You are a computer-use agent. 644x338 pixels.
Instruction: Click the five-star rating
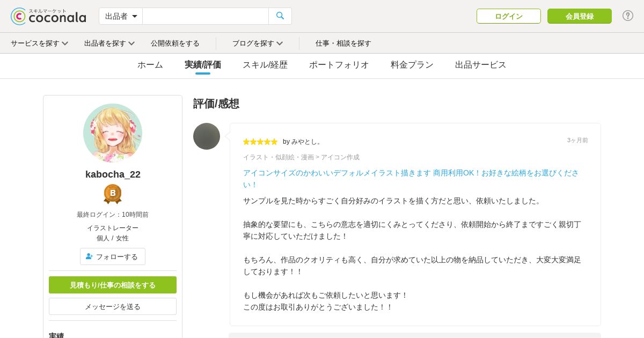(x=260, y=142)
